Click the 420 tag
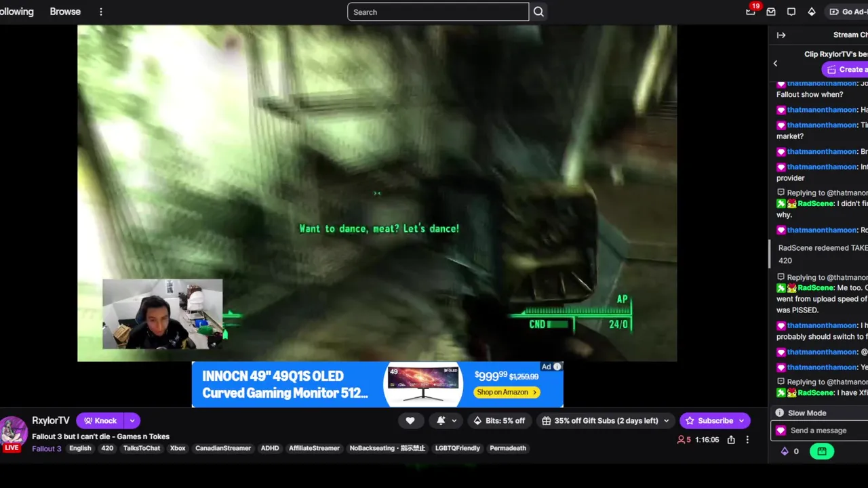The image size is (868, 488). pyautogui.click(x=107, y=449)
